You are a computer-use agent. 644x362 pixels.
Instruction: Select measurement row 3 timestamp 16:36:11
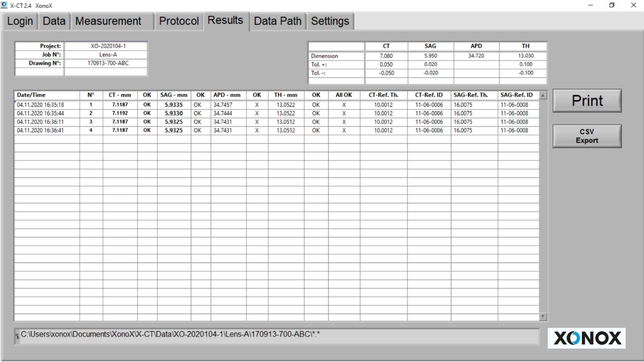coord(40,122)
